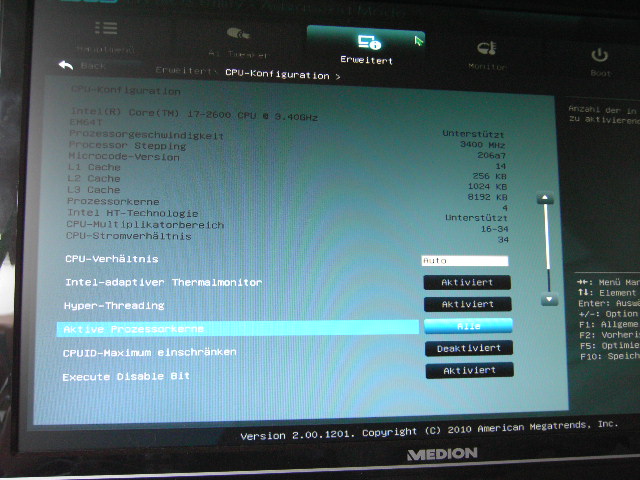Open Aktive Prozessorkerne Alle option

(x=468, y=326)
